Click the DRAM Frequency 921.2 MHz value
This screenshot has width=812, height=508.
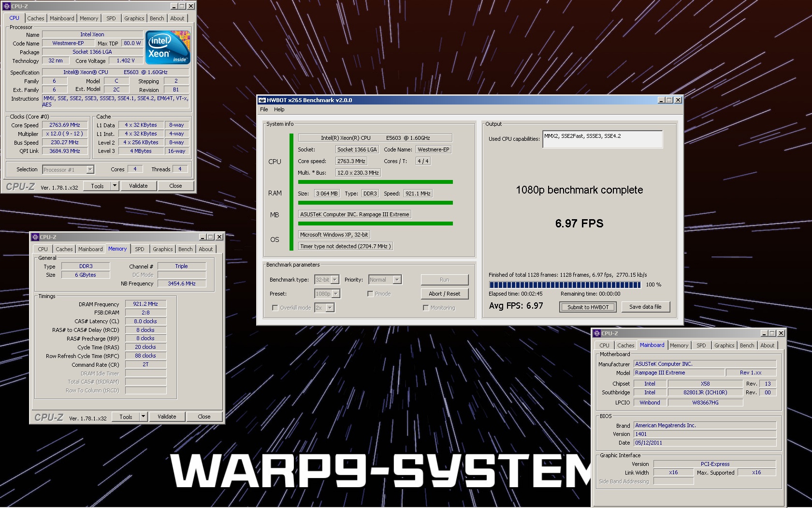pos(145,304)
